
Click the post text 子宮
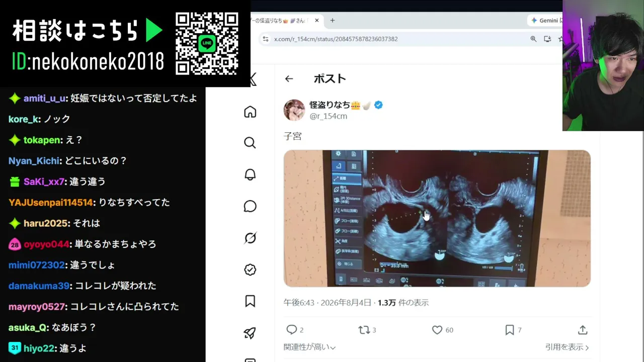[293, 136]
